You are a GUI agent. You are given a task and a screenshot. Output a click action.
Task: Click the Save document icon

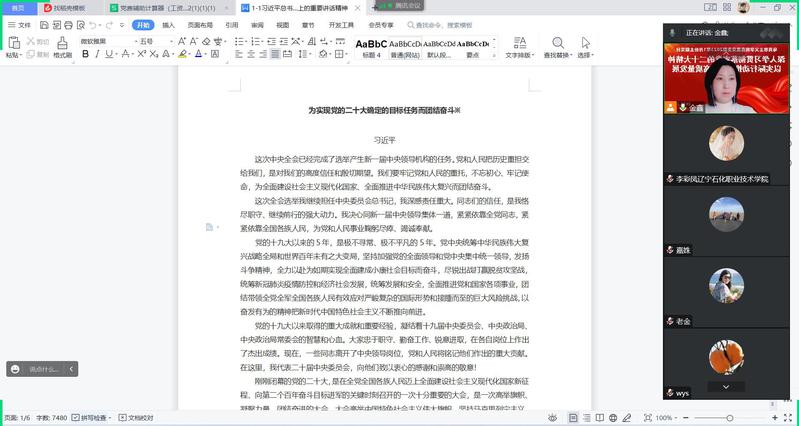44,25
